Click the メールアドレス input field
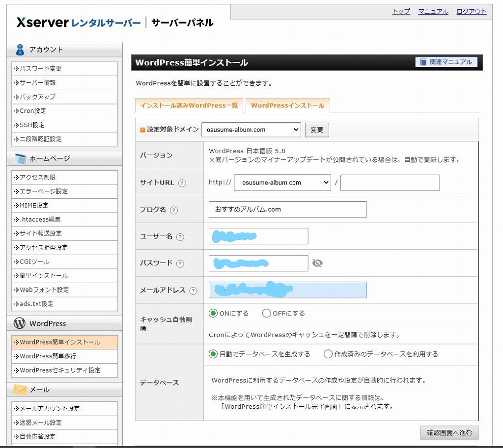The width and height of the screenshot is (503, 448). click(287, 290)
